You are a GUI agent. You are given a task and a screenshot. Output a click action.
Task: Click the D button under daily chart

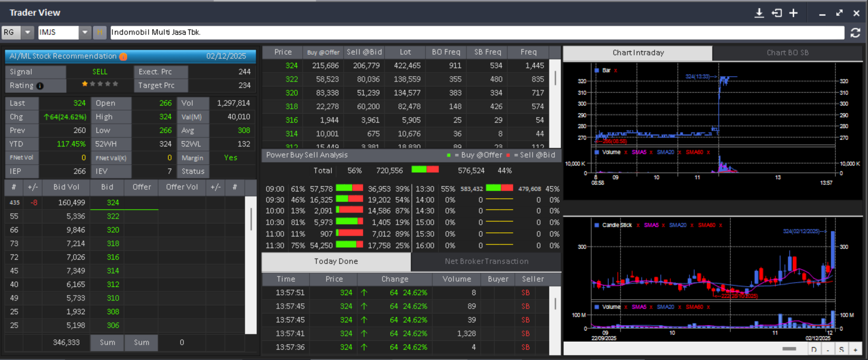point(813,349)
